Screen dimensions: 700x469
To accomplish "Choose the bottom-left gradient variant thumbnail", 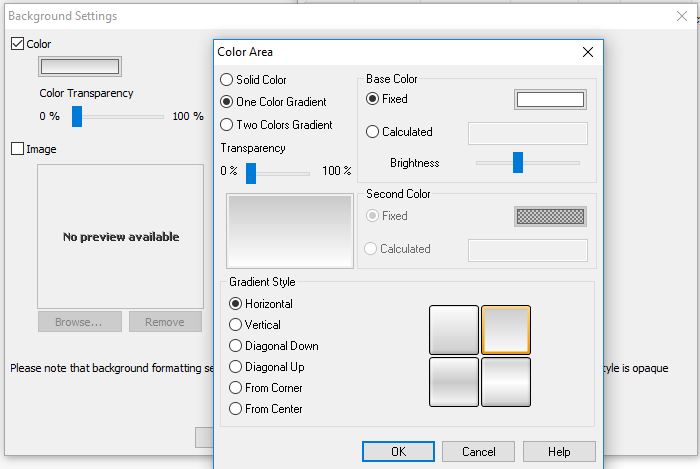I will (454, 382).
